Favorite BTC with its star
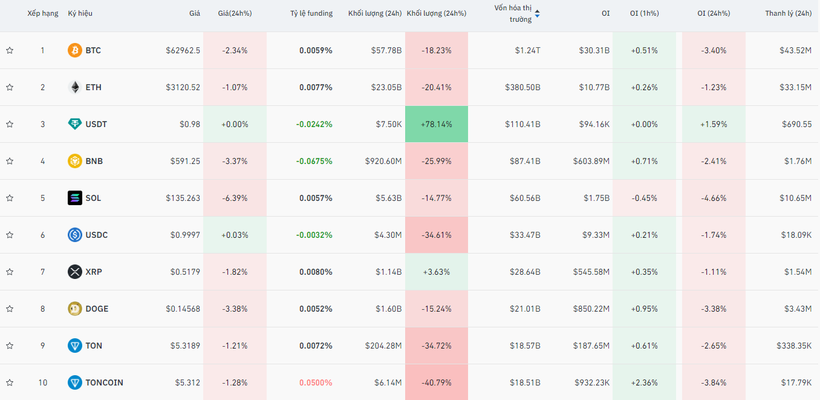Image resolution: width=820 pixels, height=400 pixels. [x=9, y=51]
